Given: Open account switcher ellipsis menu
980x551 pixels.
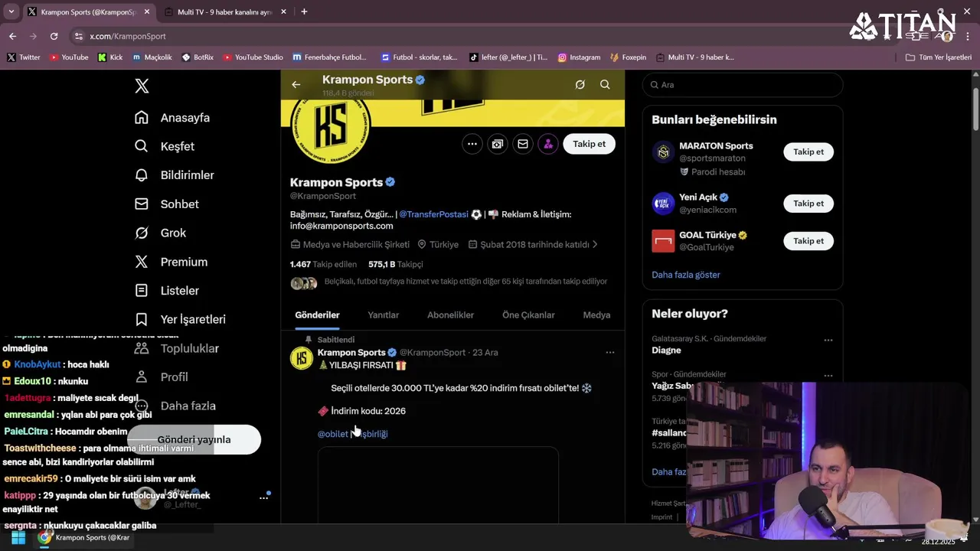Looking at the screenshot, I should pyautogui.click(x=264, y=497).
